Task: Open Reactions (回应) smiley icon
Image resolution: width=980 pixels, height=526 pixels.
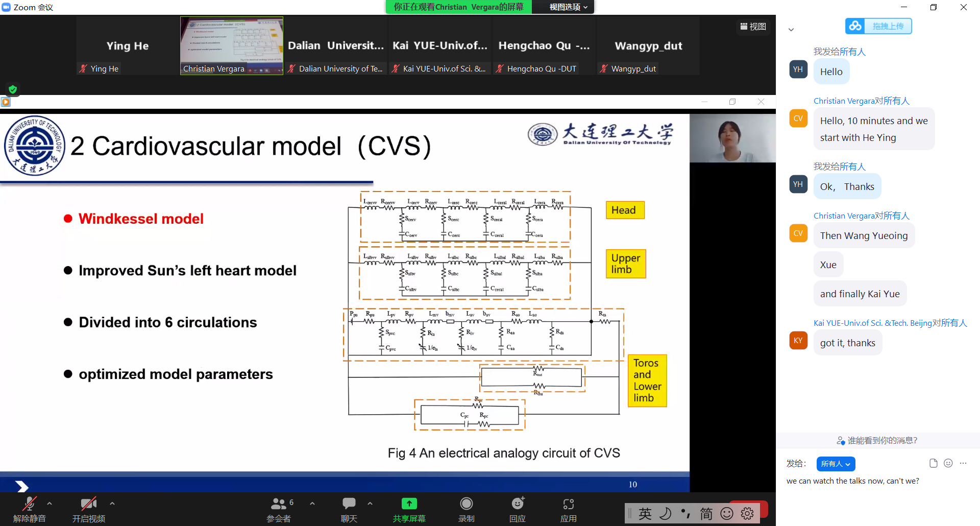Action: click(x=518, y=505)
